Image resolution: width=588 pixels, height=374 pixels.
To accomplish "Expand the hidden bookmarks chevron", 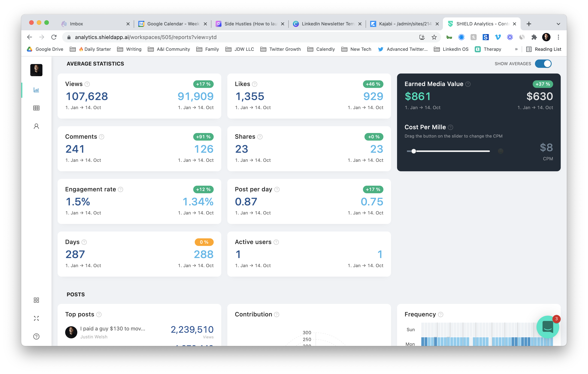I will tap(516, 49).
